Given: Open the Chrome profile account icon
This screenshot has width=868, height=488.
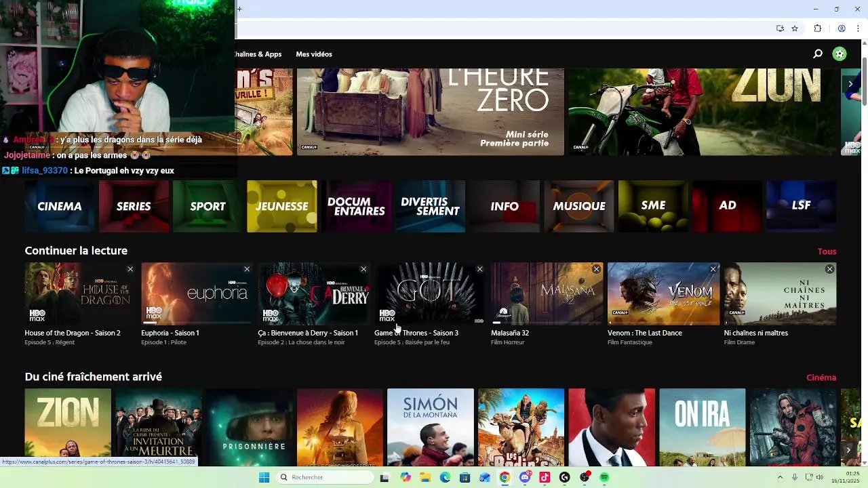Looking at the screenshot, I should 842,28.
